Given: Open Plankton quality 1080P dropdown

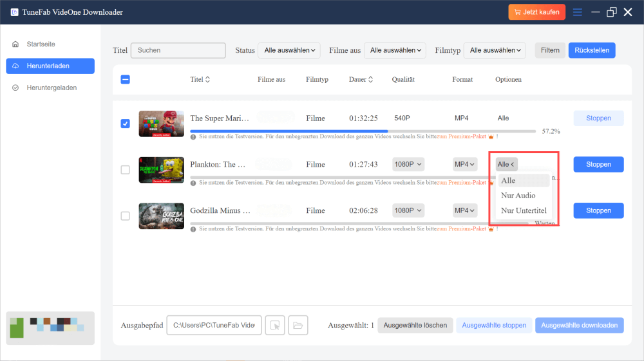Looking at the screenshot, I should point(408,164).
